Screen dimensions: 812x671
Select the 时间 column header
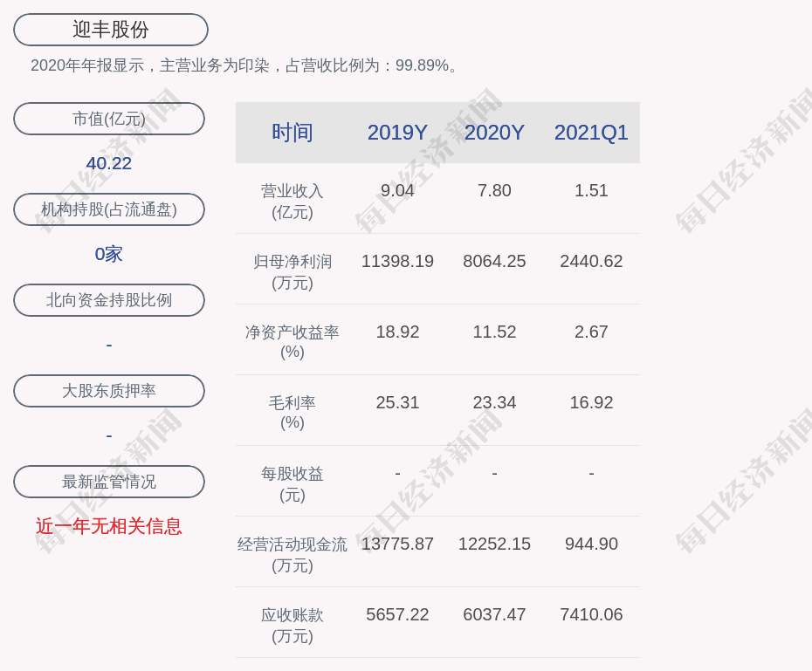(x=292, y=133)
